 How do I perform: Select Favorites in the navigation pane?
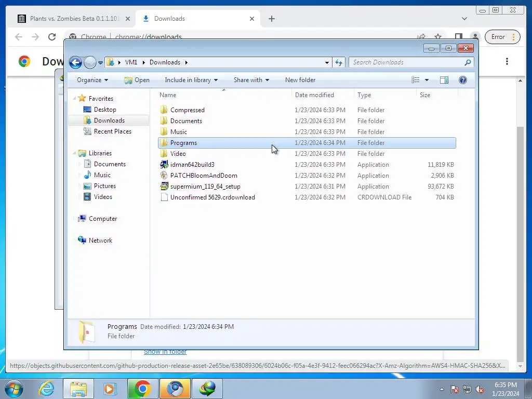click(x=101, y=99)
